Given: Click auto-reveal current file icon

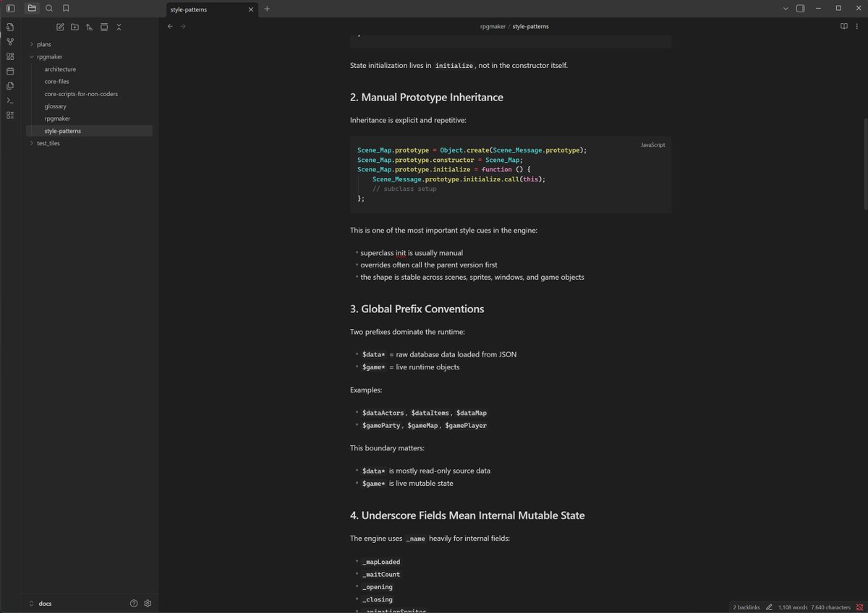Looking at the screenshot, I should [104, 27].
